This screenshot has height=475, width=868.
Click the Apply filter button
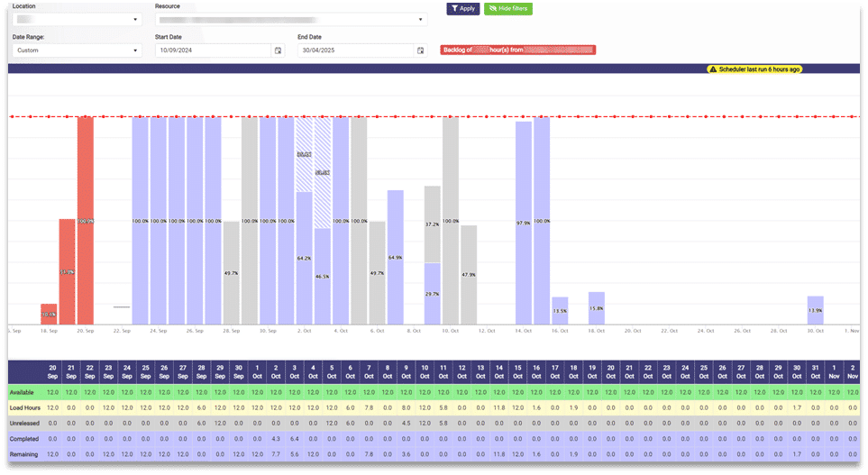pos(462,8)
